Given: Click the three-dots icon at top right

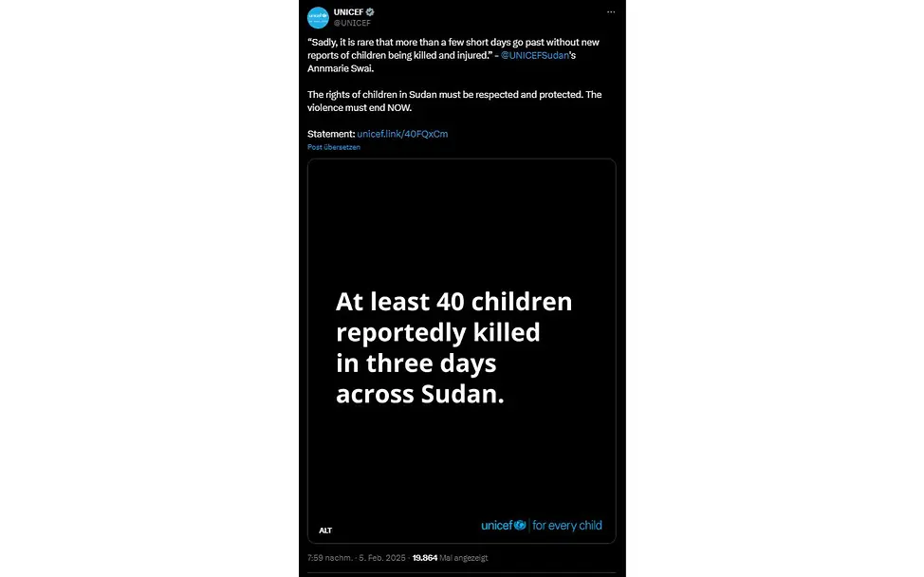Looking at the screenshot, I should coord(610,11).
